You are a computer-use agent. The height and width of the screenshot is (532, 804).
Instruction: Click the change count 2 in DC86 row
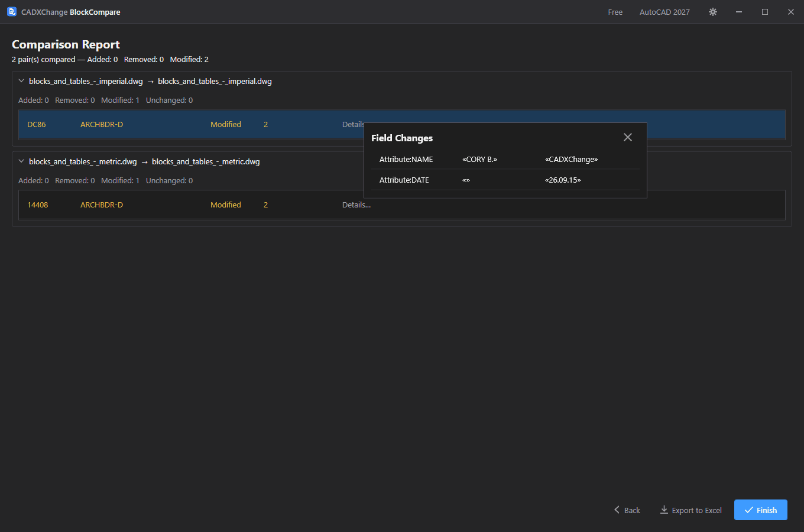tap(266, 124)
